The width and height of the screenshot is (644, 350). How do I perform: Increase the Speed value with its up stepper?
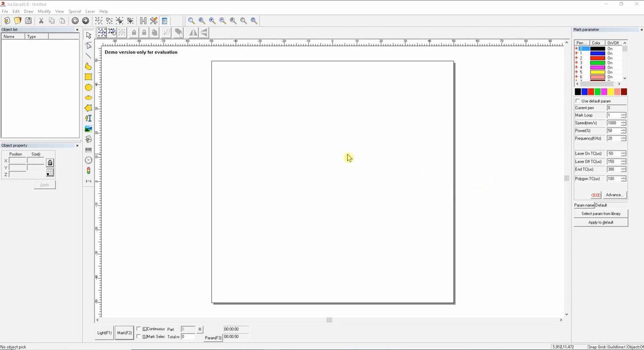point(623,121)
